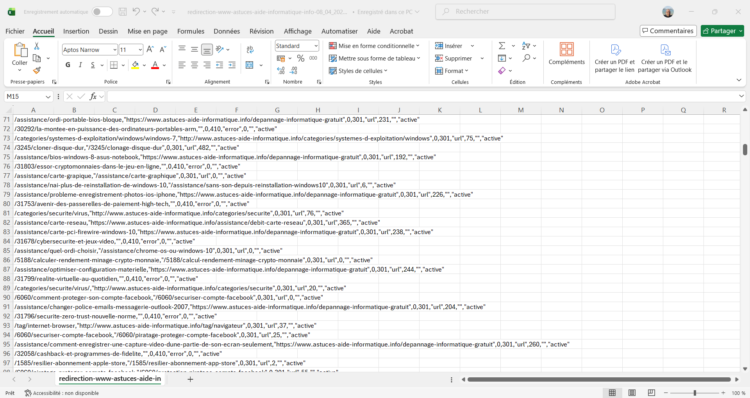
Task: Click the Commentaires button
Action: pos(668,31)
